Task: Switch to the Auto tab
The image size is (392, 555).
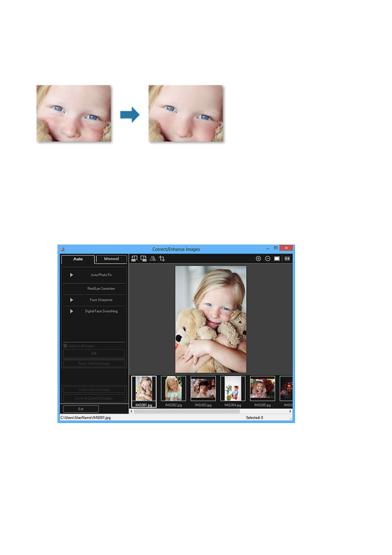Action: pos(78,259)
